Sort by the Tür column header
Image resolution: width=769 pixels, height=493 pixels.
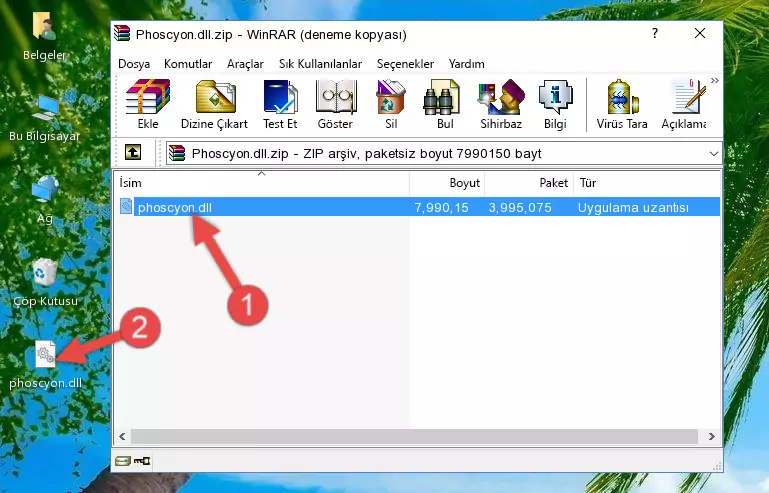(x=647, y=183)
